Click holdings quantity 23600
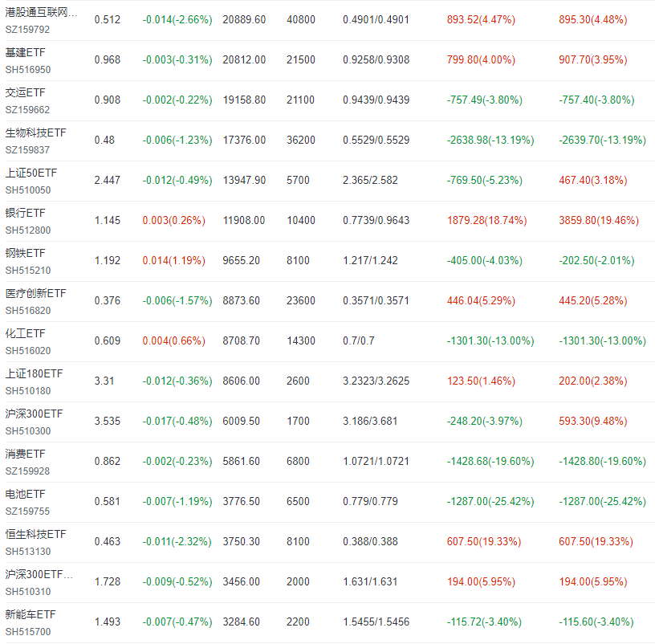This screenshot has width=655, height=644. point(301,300)
